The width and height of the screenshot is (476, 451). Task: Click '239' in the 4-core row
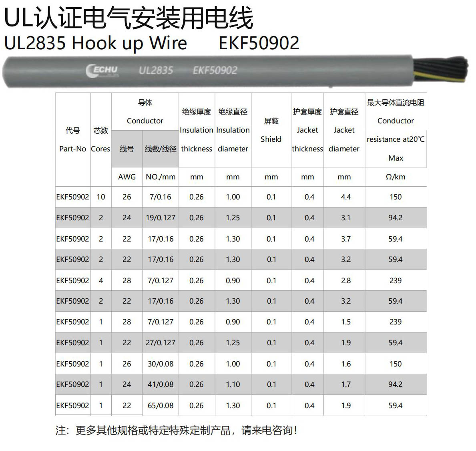(396, 281)
